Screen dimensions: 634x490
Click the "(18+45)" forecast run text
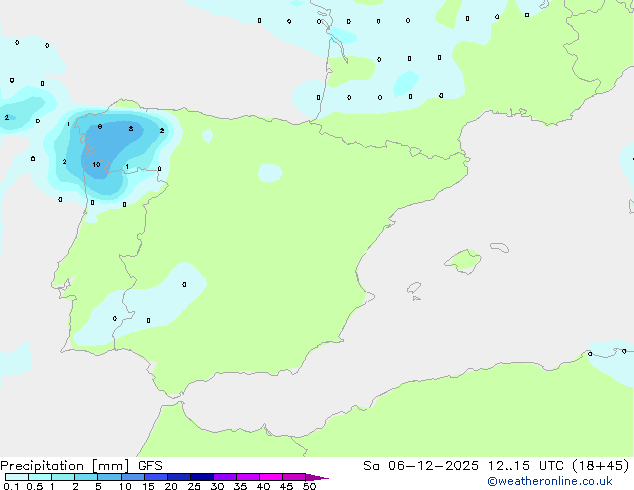601,466
